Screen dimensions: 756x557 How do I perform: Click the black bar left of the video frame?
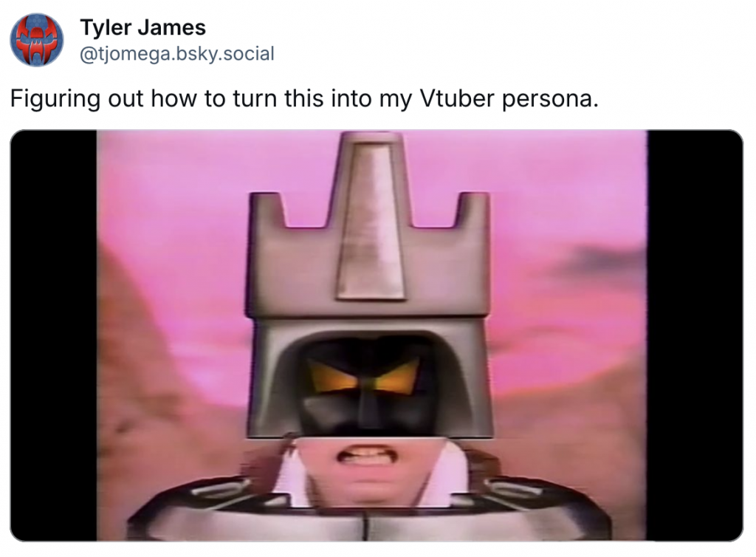(x=53, y=335)
